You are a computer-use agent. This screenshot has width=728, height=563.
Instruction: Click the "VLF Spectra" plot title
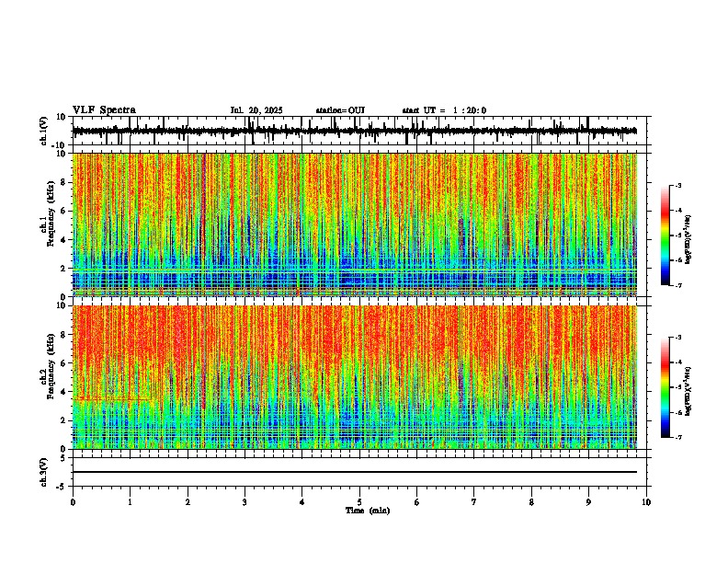tap(104, 110)
